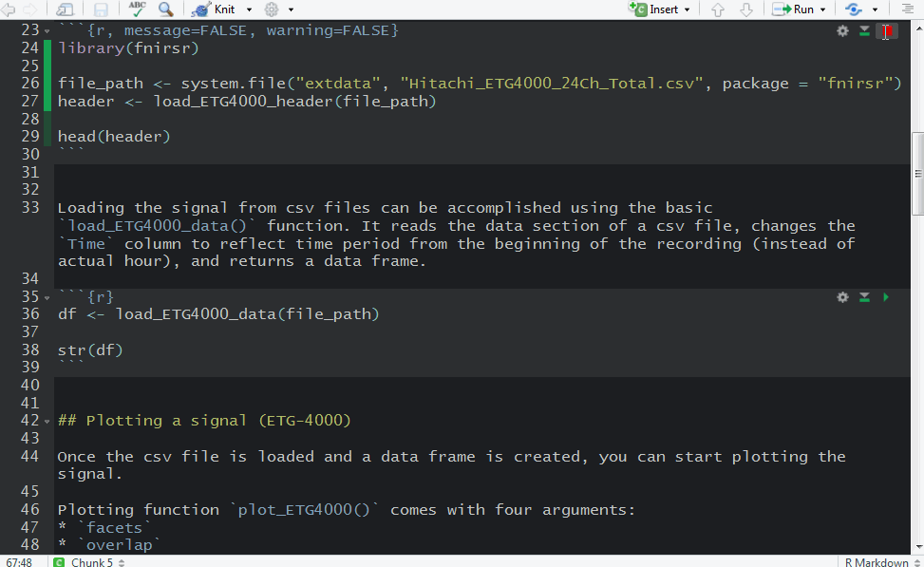This screenshot has width=924, height=567.
Task: Open Insert chunk dropdown arrow
Action: (x=688, y=9)
